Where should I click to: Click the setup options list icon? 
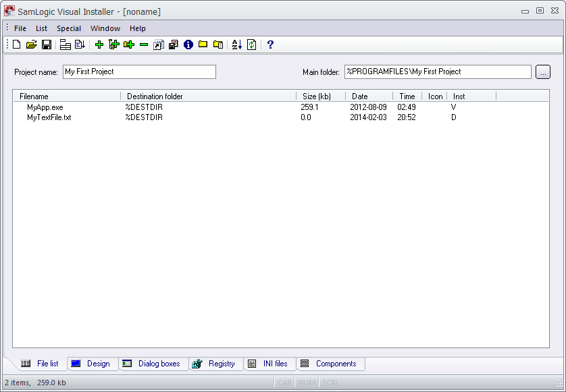[65, 45]
